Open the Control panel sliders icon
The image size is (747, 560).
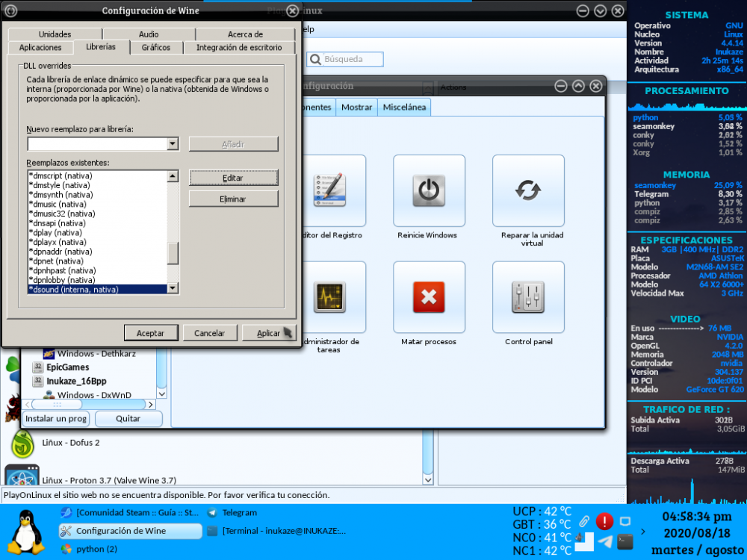coord(528,297)
